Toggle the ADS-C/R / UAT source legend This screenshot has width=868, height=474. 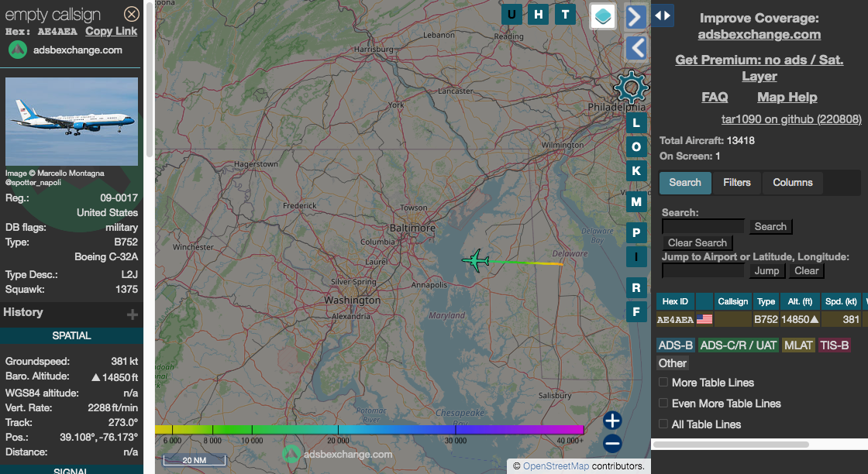pos(739,345)
